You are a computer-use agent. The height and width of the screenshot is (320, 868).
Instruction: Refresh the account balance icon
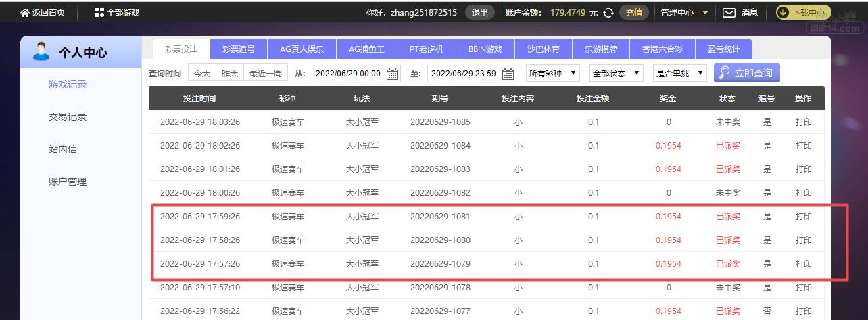point(608,13)
